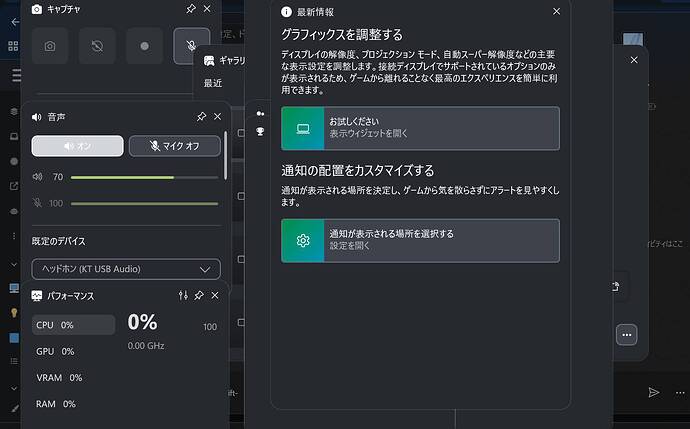The image size is (690, 429).
Task: Expand the chevron above the monitor icon
Action: pos(14,264)
